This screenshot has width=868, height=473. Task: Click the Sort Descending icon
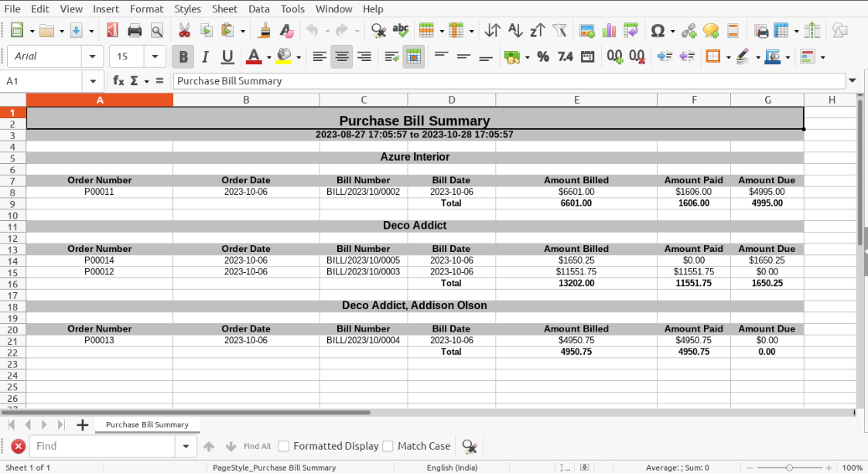pyautogui.click(x=537, y=30)
